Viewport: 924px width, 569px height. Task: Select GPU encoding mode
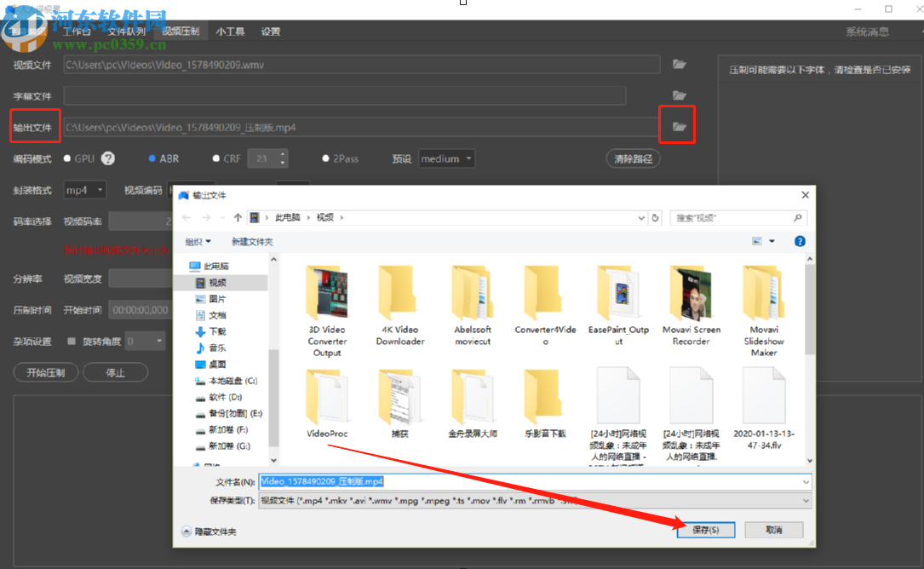pyautogui.click(x=67, y=158)
